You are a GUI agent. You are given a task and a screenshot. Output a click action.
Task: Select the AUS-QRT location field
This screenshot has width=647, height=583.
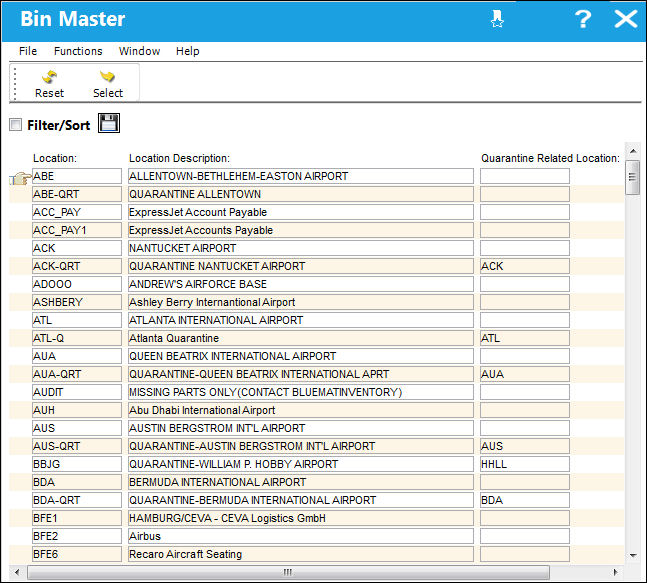pyautogui.click(x=77, y=446)
